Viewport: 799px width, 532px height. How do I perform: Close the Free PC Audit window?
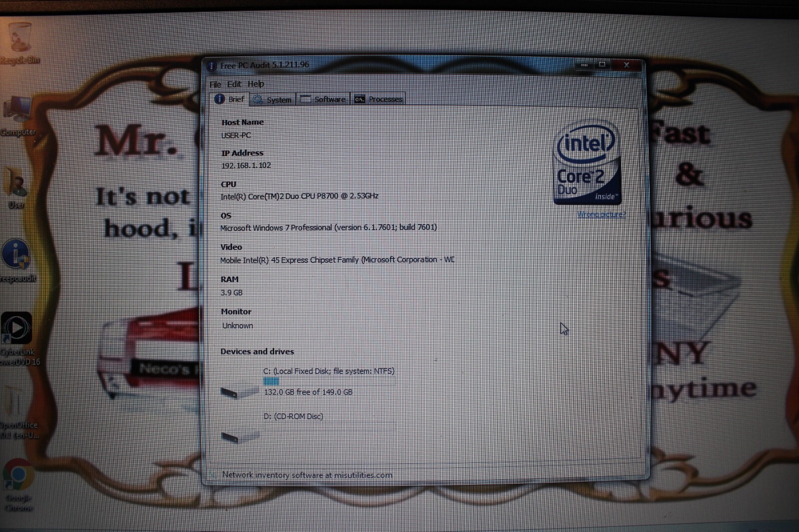click(626, 65)
